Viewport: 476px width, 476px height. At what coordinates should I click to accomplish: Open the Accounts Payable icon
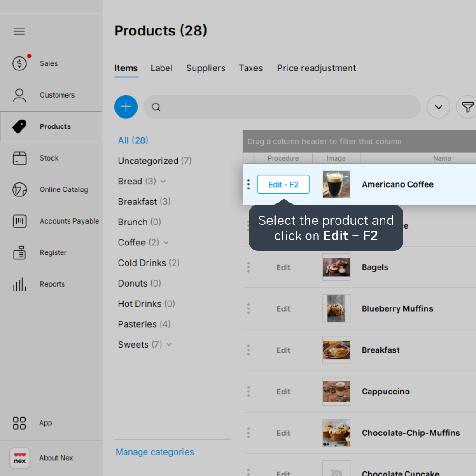click(x=20, y=221)
